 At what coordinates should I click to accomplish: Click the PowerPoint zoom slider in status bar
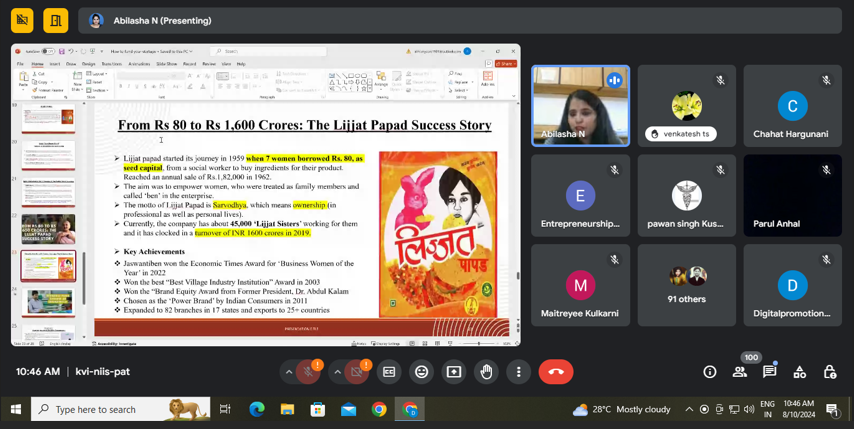pos(479,344)
